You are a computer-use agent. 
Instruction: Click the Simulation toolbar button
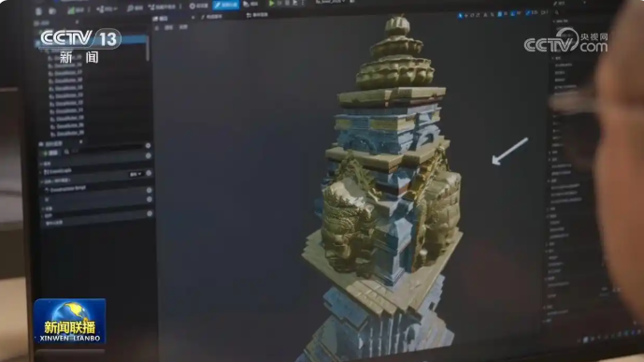250,4
